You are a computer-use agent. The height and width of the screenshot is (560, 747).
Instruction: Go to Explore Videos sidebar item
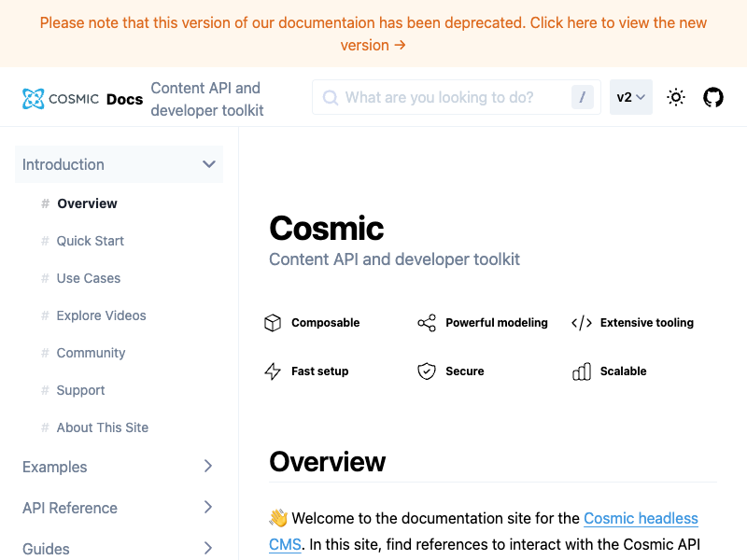(x=101, y=315)
